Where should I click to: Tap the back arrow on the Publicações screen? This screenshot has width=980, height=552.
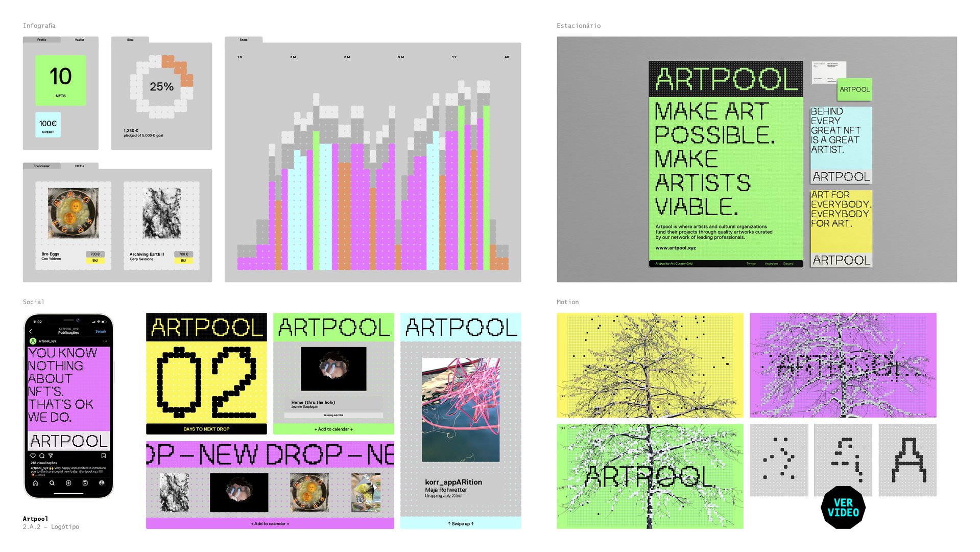coord(31,331)
